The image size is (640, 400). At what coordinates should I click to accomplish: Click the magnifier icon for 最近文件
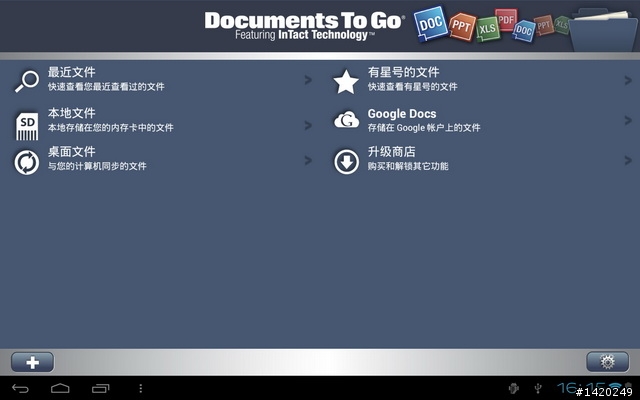click(27, 81)
